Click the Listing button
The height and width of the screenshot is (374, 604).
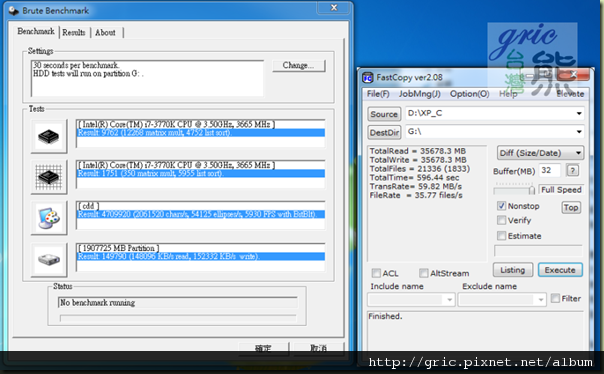513,270
